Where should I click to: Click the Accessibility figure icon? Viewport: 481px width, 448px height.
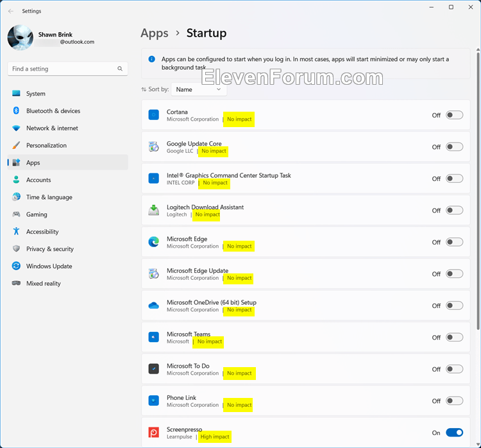point(16,231)
